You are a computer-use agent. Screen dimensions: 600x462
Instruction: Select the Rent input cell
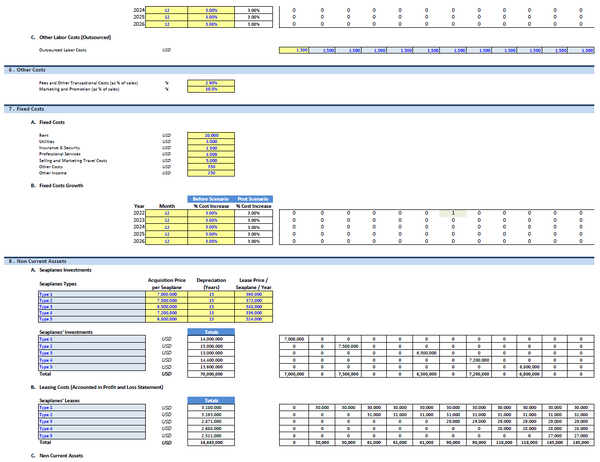[211, 135]
